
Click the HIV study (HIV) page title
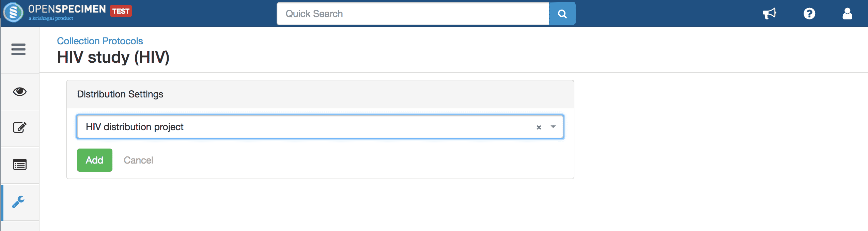point(113,57)
